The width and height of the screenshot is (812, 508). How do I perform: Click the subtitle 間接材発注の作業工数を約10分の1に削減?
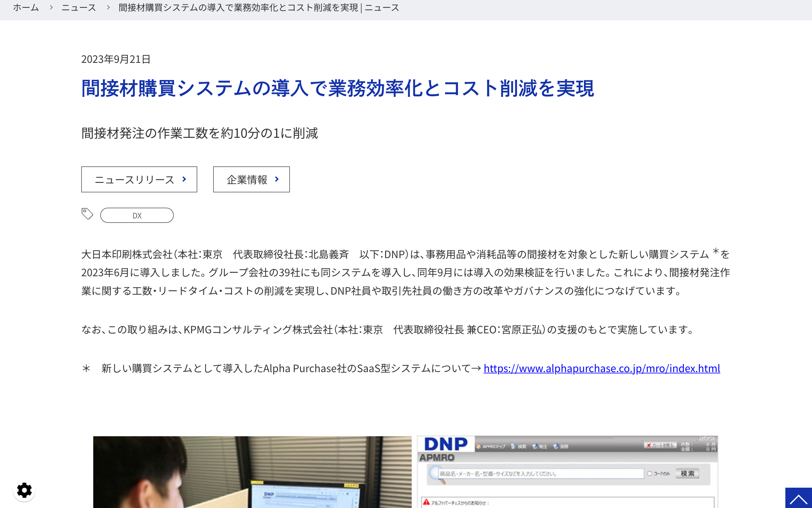point(200,133)
